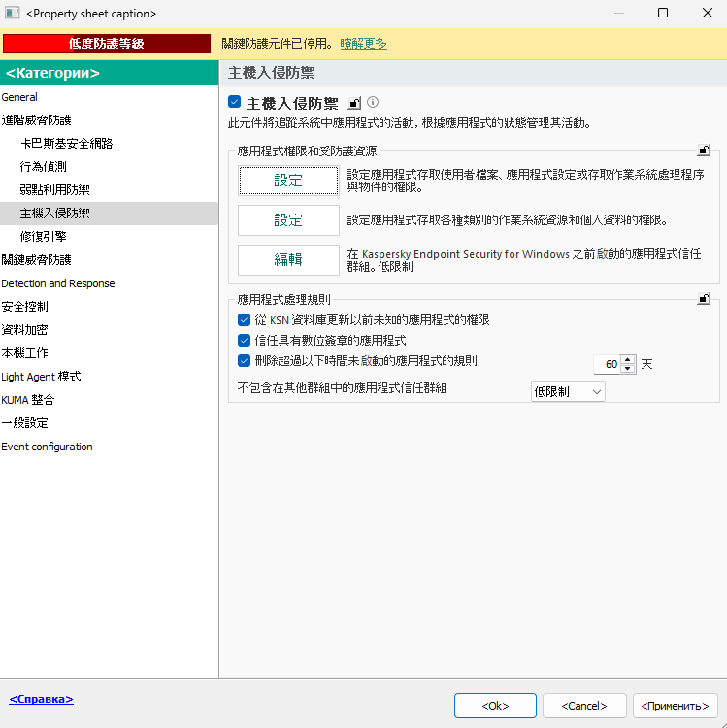Screen dimensions: 727x728
Task: Click the window app icon in title bar
Action: coord(12,13)
